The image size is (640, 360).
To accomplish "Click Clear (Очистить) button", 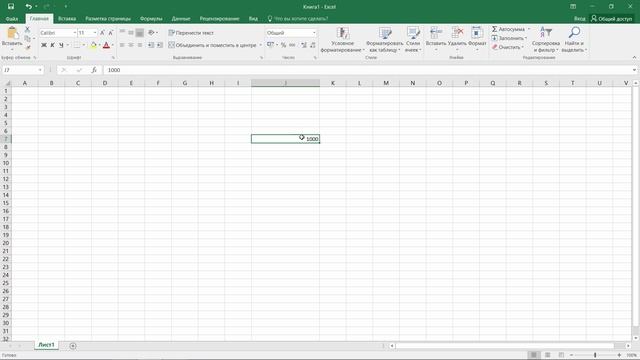I will point(507,47).
